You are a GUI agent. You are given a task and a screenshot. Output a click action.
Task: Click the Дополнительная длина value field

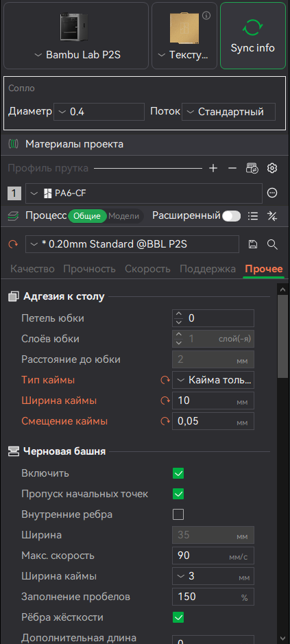(x=213, y=639)
